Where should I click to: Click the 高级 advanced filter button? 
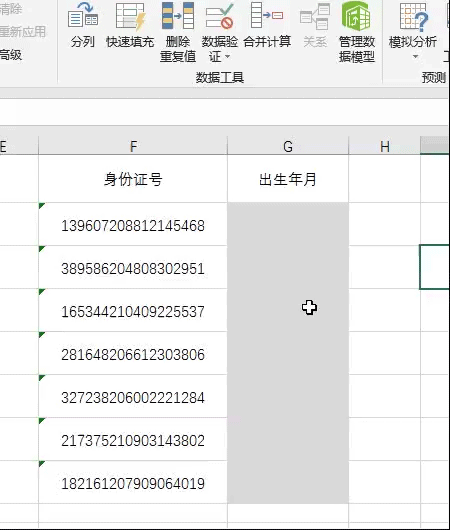tap(11, 55)
